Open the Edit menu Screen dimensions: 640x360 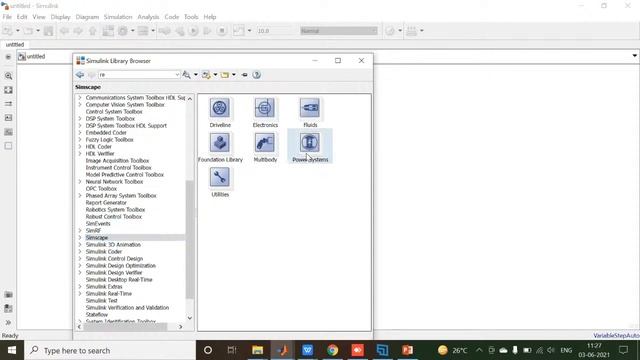(22, 17)
